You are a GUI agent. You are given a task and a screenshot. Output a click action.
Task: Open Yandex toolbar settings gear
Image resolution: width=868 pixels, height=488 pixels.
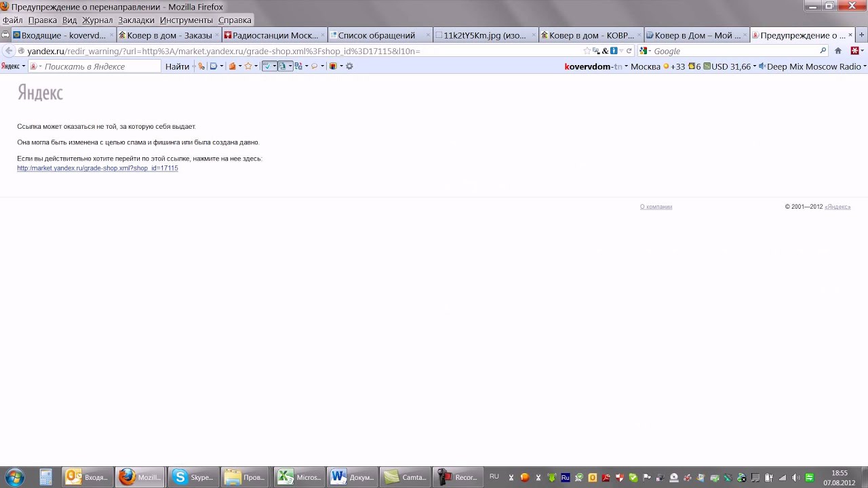[x=350, y=66]
